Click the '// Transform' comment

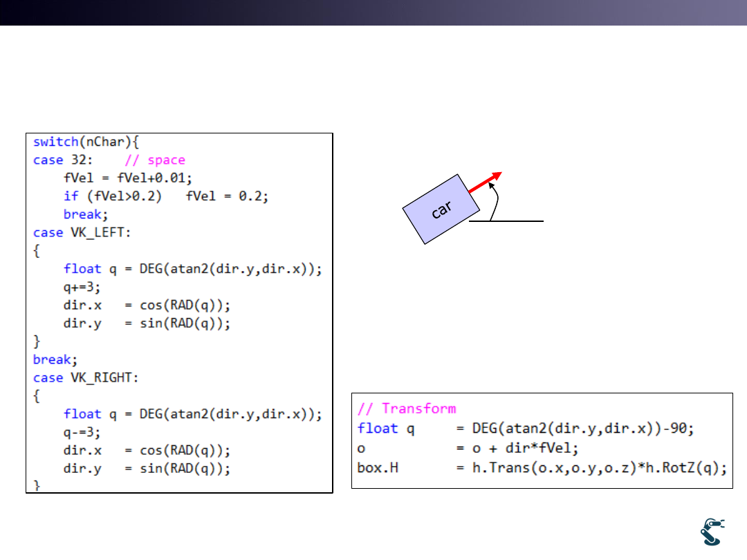(407, 409)
